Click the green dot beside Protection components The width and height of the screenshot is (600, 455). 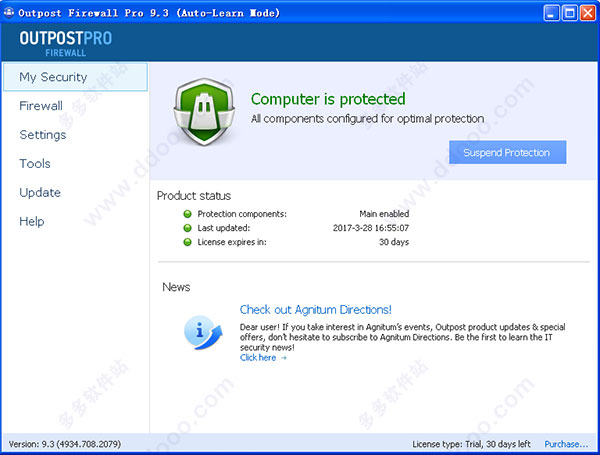click(x=188, y=214)
